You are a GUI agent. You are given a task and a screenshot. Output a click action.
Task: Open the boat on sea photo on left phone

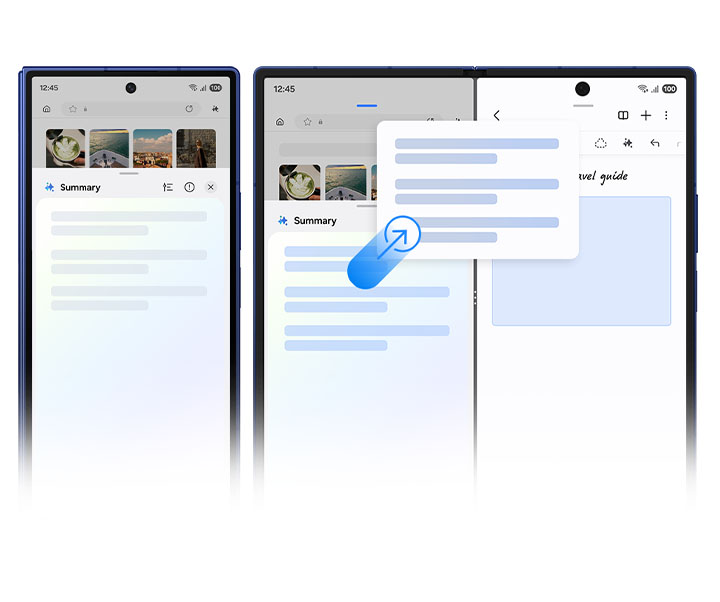(x=109, y=148)
